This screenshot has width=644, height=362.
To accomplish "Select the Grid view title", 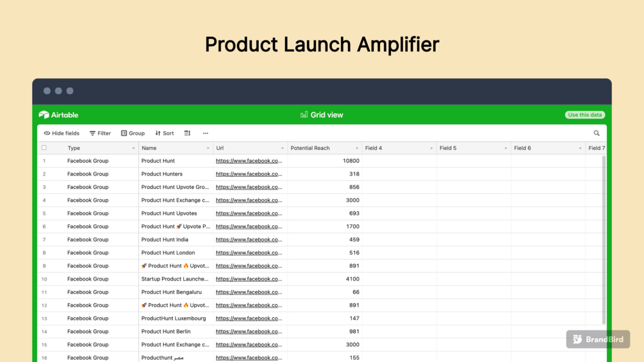I will point(327,115).
